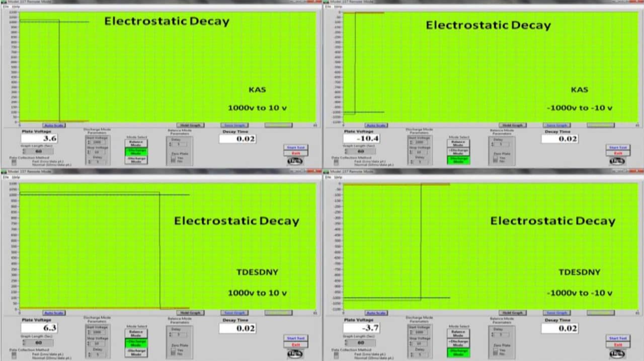Screen dimensions: 644x361
Task: Click Decay Time field in -3.7 voltage window
Action: coord(560,328)
